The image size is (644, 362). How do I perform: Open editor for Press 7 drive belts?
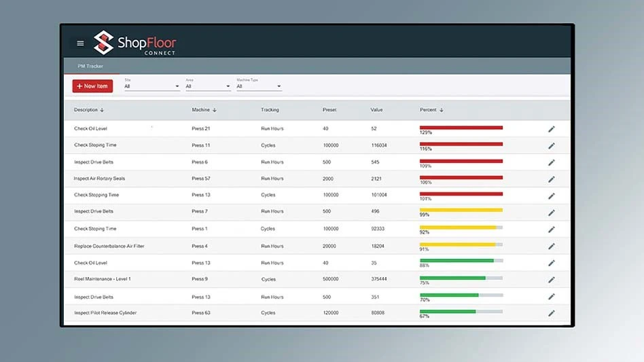552,213
